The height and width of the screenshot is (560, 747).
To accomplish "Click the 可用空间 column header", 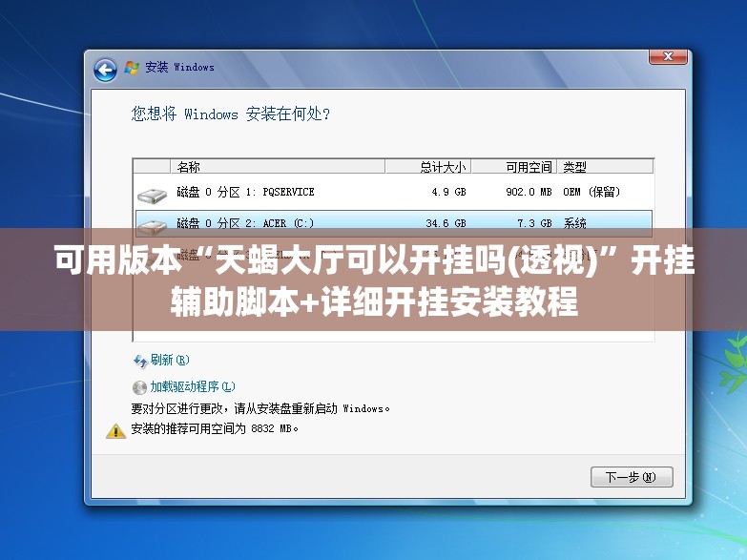I will point(514,167).
